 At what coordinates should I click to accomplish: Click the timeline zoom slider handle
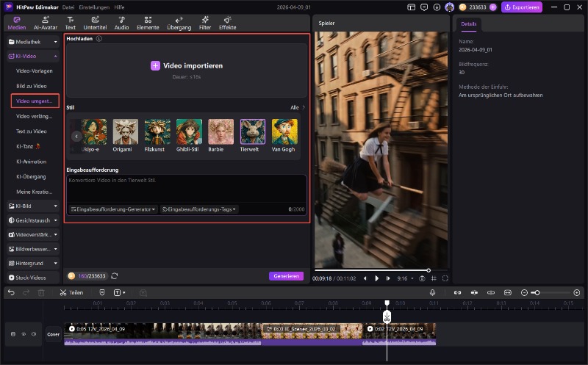pyautogui.click(x=537, y=292)
